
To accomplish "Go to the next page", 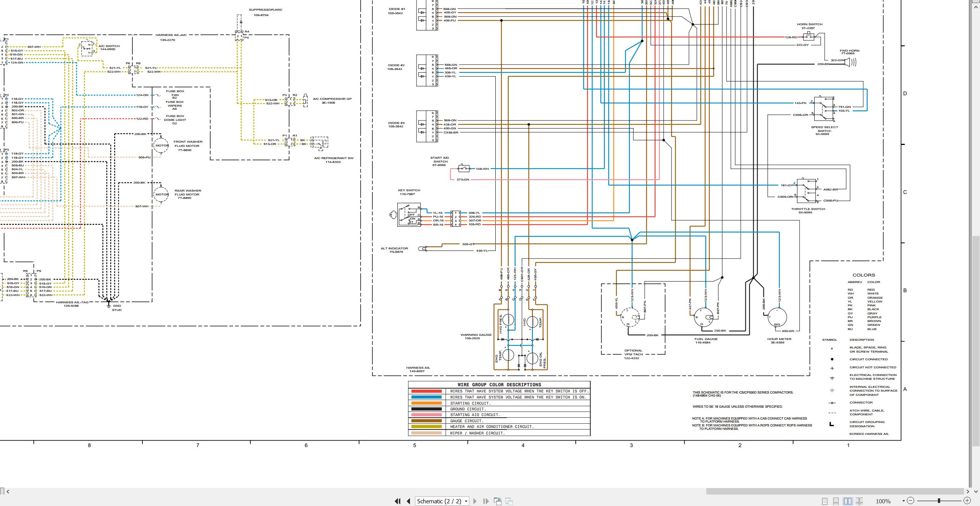I will pos(475,501).
